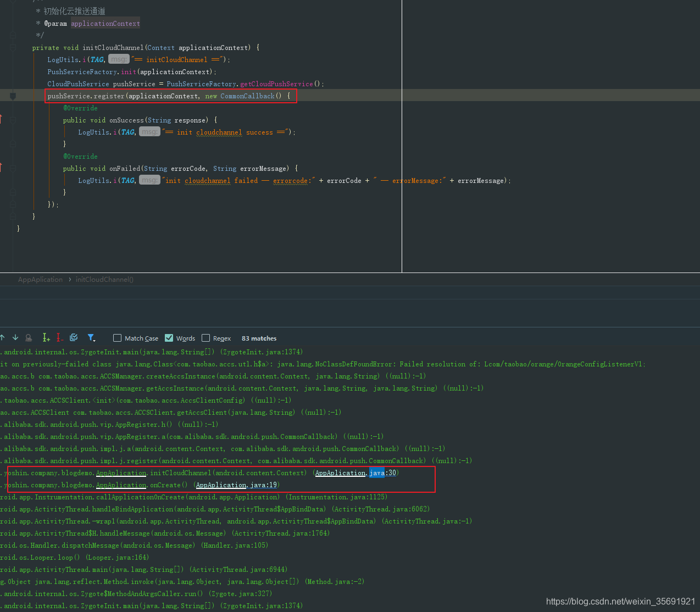Click the NoClassDefFoundError log line

323,364
